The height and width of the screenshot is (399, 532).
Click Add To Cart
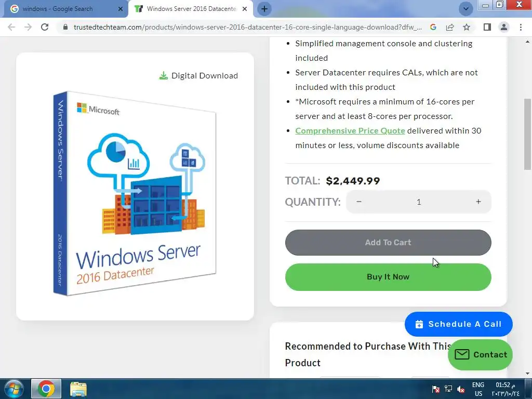[x=388, y=243]
